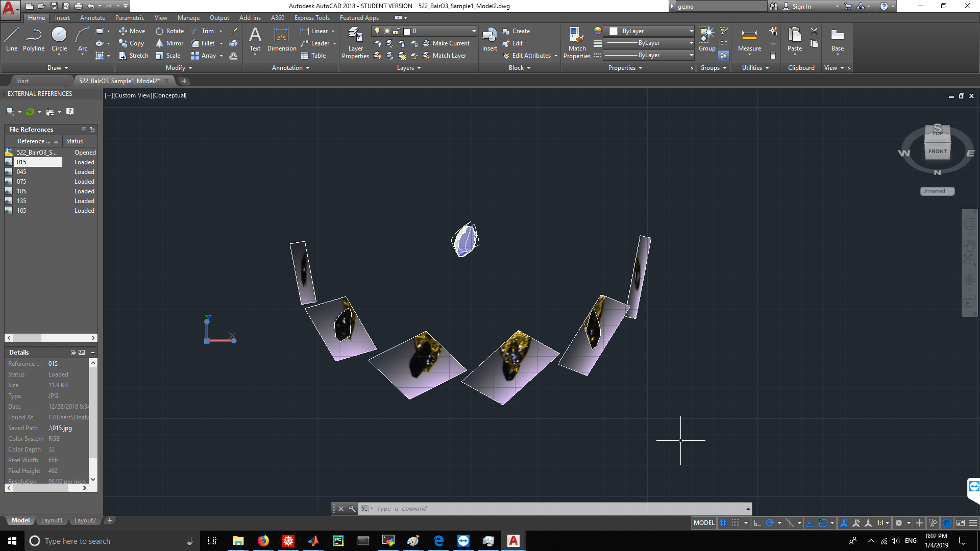Click the Home ribbon tab
Image resolution: width=980 pixels, height=551 pixels.
[36, 17]
